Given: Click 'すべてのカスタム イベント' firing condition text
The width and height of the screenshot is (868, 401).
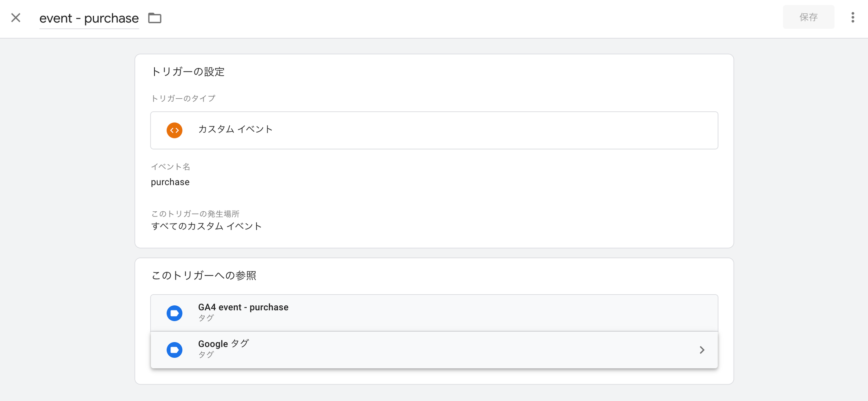Looking at the screenshot, I should pos(206,226).
